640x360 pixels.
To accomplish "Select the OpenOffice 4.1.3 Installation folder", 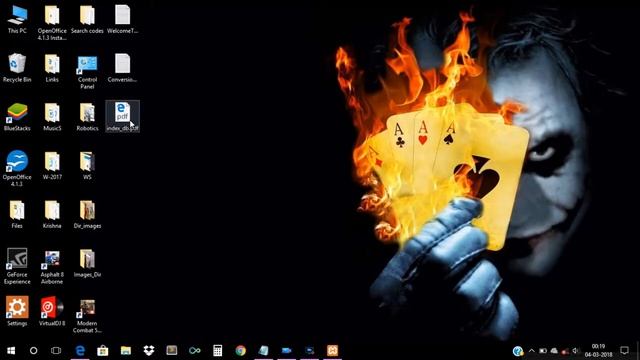I will coord(52,23).
